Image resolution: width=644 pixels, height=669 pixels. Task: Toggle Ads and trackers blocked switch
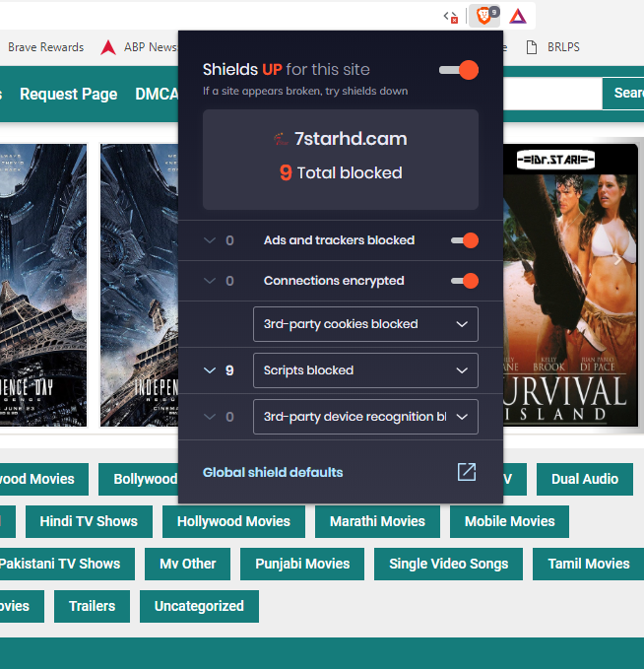(465, 240)
